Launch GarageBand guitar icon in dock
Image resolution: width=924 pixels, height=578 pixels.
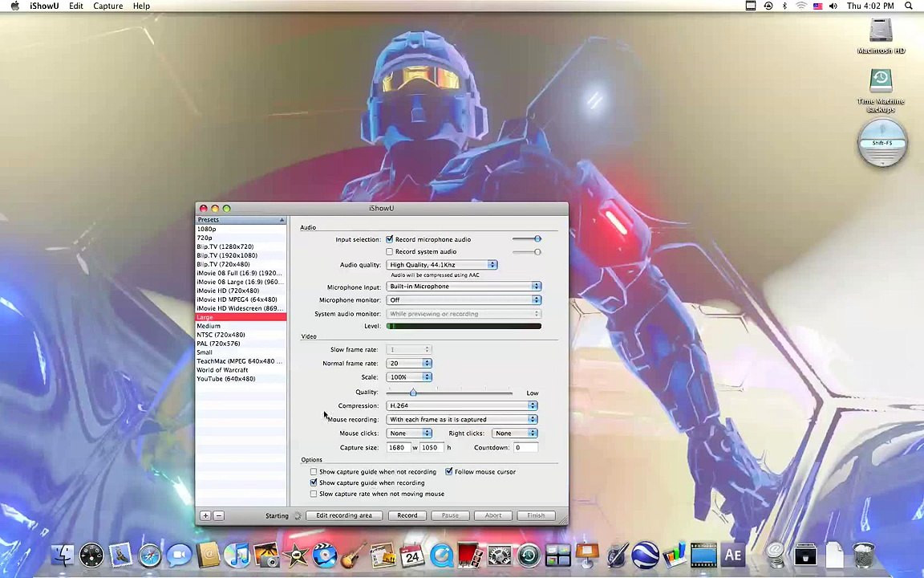353,555
